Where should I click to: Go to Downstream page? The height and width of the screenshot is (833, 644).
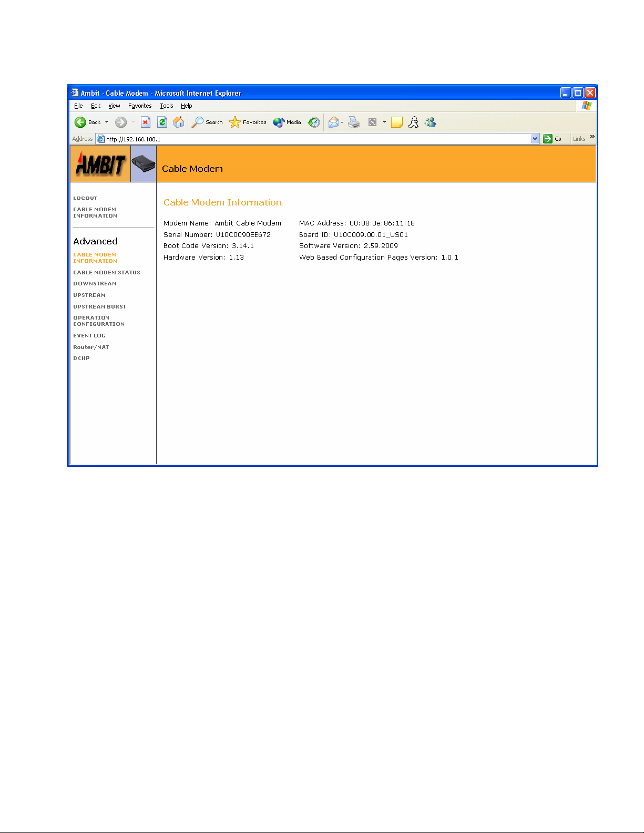click(95, 283)
